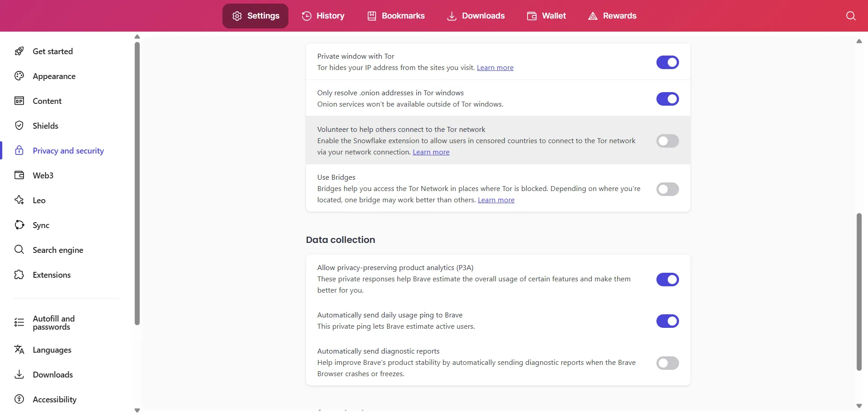The image size is (868, 415).
Task: Open Learn more link about Bridges
Action: [496, 200]
